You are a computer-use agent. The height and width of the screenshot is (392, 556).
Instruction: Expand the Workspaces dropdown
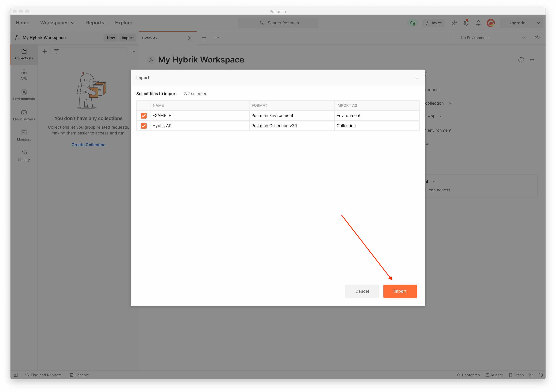tap(57, 23)
